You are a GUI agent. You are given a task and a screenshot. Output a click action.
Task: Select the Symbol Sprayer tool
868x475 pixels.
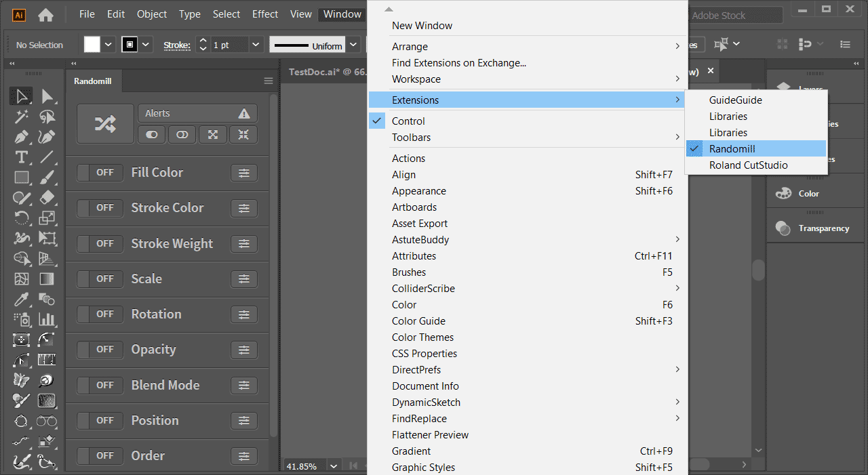point(22,319)
